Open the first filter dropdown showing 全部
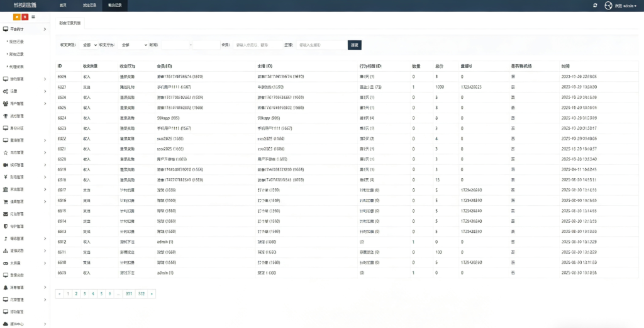 [90, 45]
